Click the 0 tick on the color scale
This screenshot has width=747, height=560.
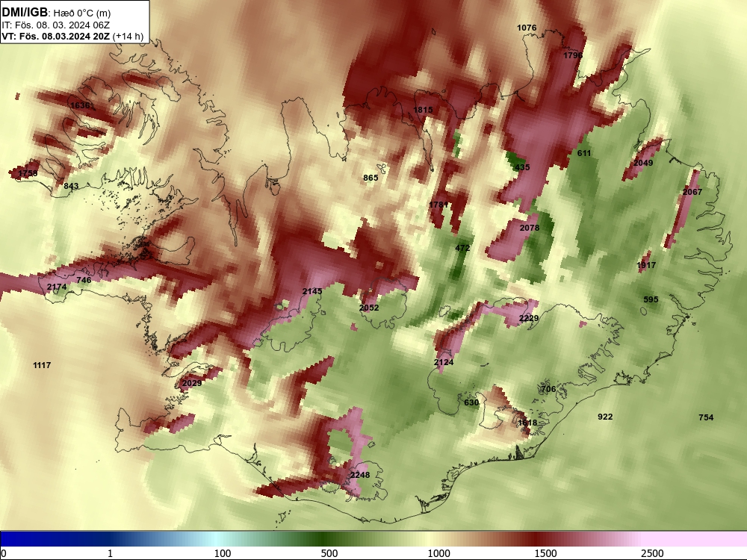4,553
